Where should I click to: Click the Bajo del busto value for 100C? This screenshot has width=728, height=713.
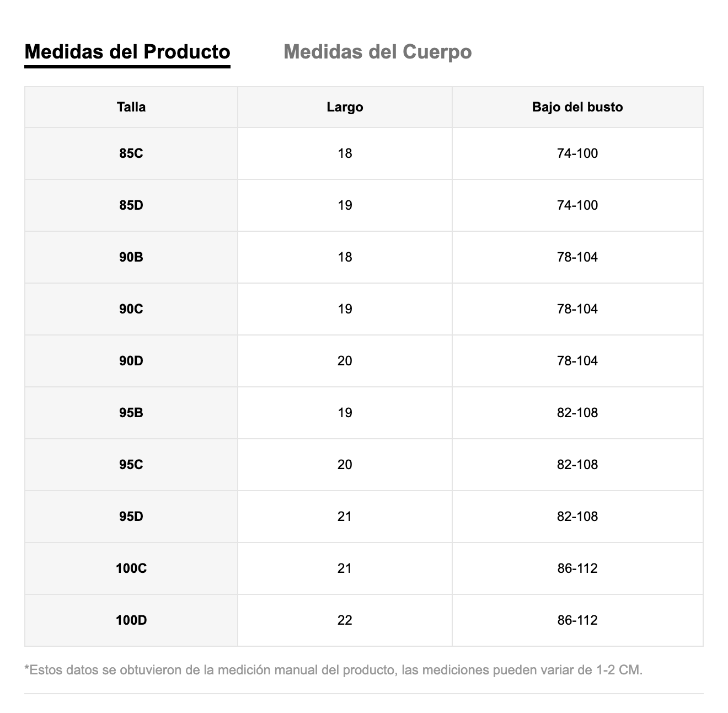coord(577,568)
